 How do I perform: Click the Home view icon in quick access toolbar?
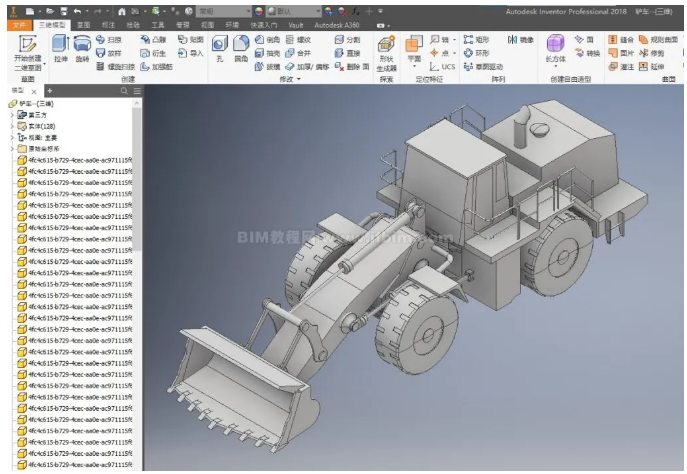122,11
